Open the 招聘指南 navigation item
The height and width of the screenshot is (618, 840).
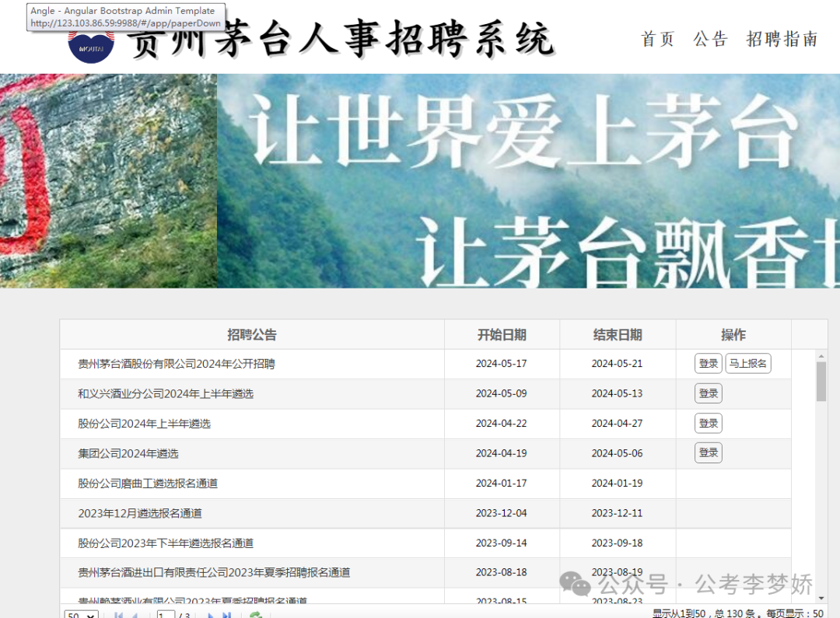tap(782, 39)
